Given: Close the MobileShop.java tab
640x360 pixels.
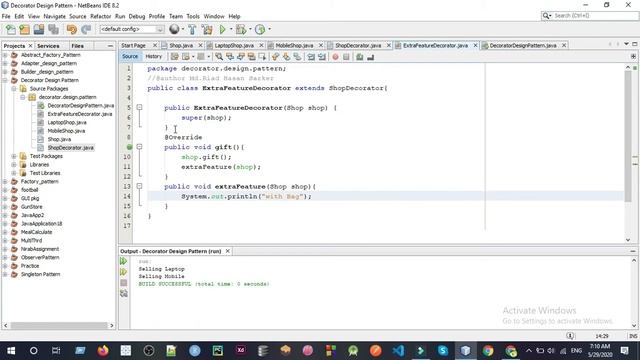Looking at the screenshot, I should [x=321, y=45].
